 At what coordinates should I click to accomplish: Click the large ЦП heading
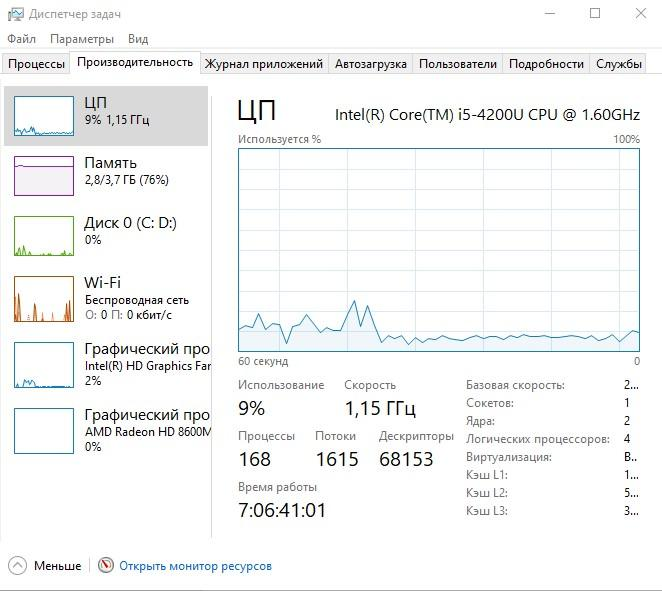tap(256, 111)
